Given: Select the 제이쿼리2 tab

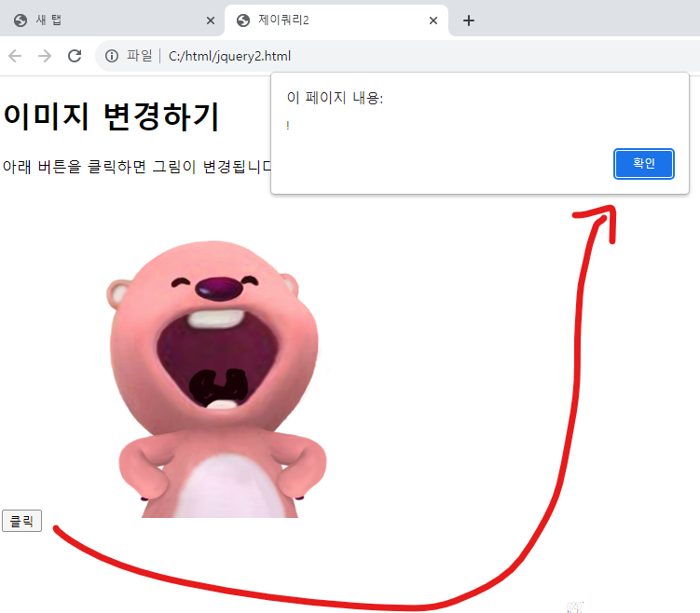Looking at the screenshot, I should click(x=336, y=20).
